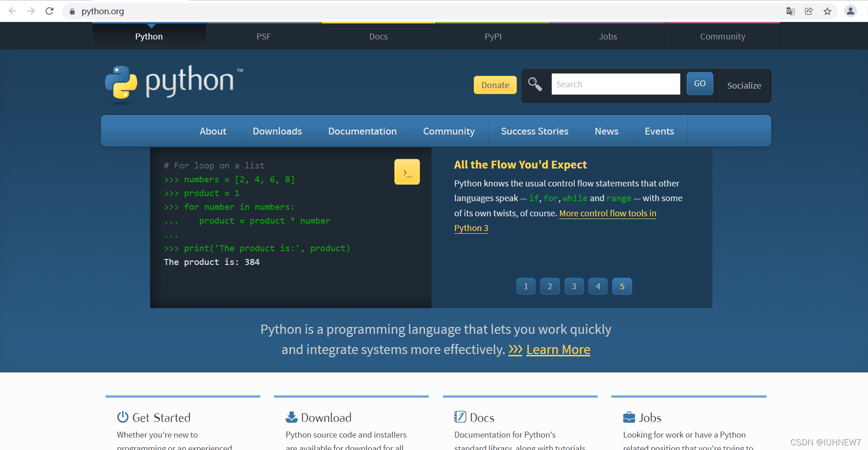Click the search magnifier icon

[535, 84]
